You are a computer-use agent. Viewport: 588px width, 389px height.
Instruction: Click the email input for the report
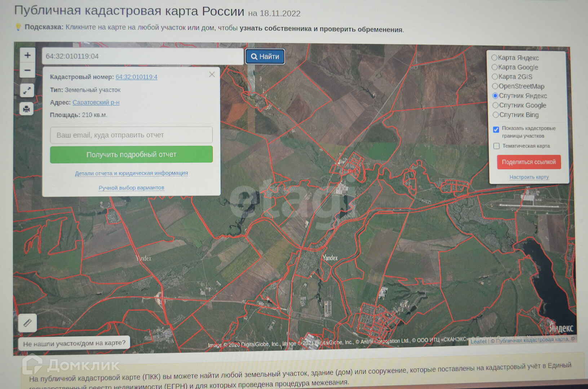(x=131, y=135)
